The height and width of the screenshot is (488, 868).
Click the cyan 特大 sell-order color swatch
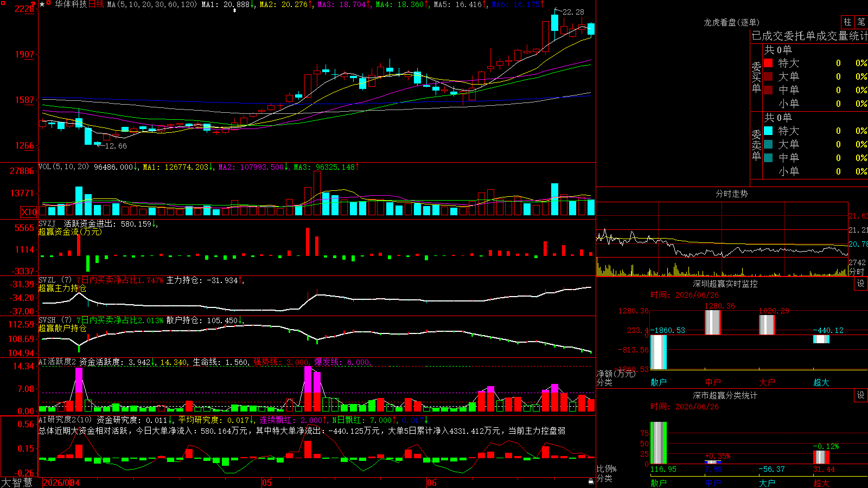[768, 131]
